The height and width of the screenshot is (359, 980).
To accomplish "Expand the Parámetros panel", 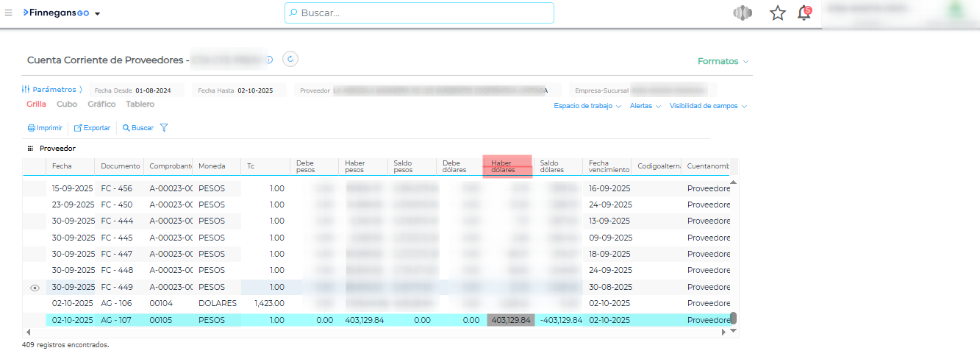I will click(x=52, y=90).
